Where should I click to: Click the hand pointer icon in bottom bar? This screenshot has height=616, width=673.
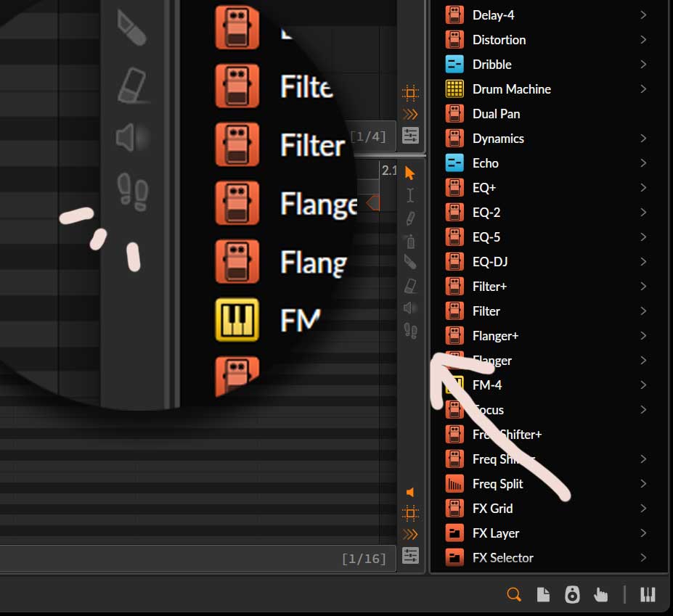600,594
